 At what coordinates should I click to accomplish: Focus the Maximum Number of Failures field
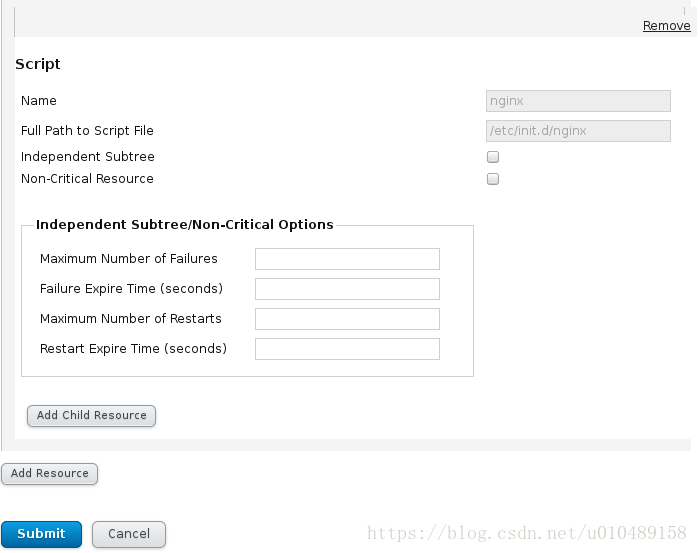(347, 259)
